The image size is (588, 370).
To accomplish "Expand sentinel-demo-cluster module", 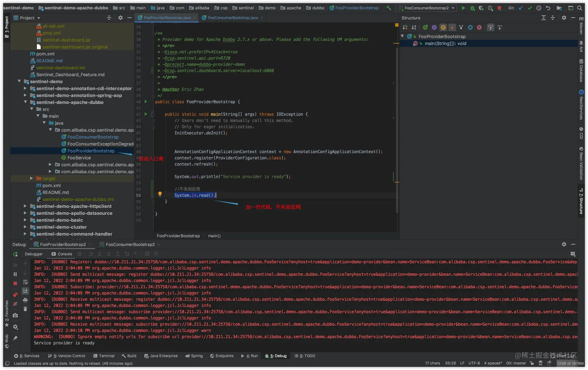I will click(x=25, y=227).
